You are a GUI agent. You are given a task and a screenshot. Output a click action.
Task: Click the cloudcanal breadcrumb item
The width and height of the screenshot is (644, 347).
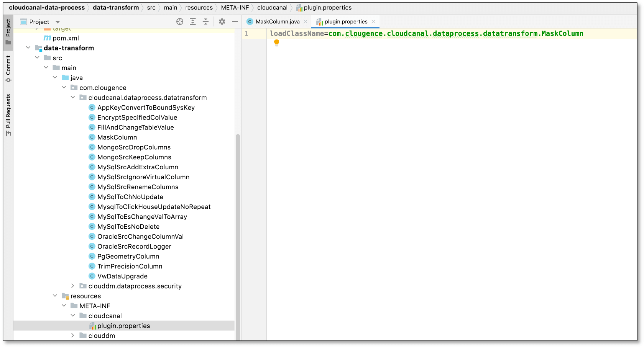272,7
